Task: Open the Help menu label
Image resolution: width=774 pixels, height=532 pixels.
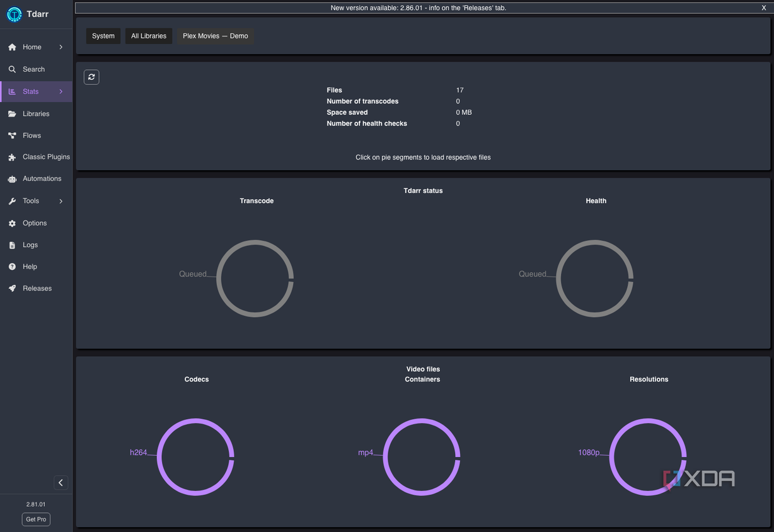Action: click(30, 267)
